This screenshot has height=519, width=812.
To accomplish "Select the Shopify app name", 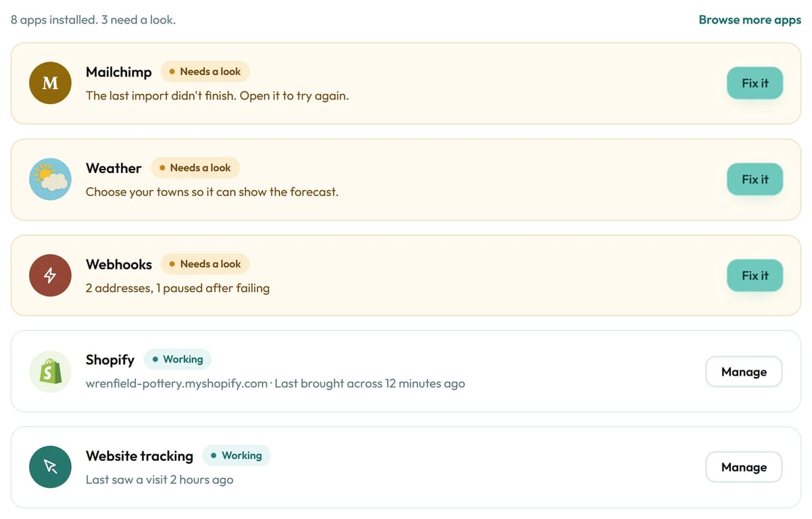I will click(x=110, y=360).
